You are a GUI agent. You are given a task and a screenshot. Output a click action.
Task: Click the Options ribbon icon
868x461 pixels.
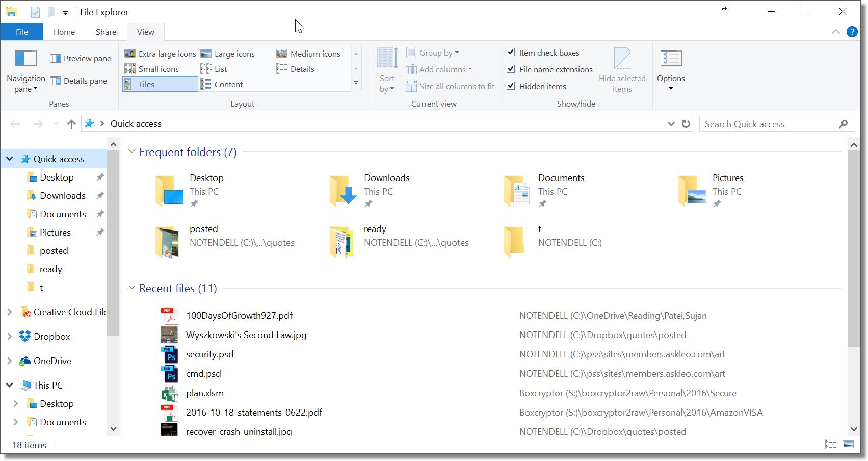(x=670, y=59)
